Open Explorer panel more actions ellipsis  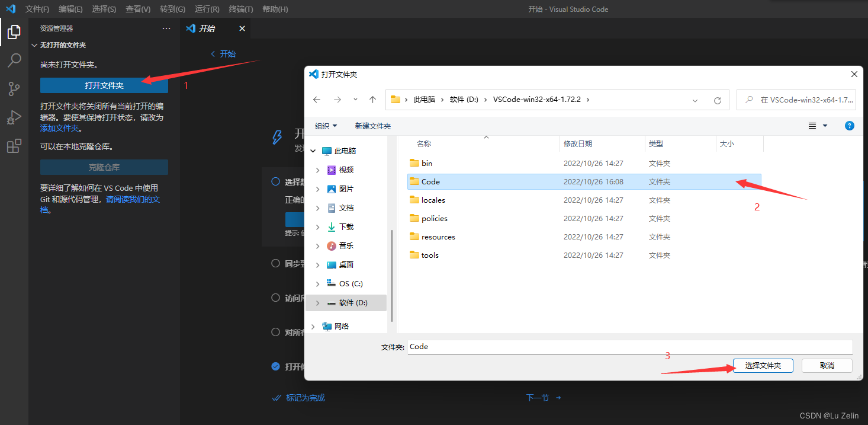(166, 28)
